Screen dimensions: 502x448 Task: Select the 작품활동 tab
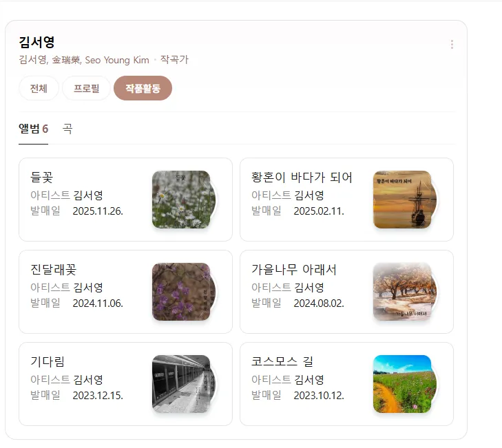(x=143, y=88)
